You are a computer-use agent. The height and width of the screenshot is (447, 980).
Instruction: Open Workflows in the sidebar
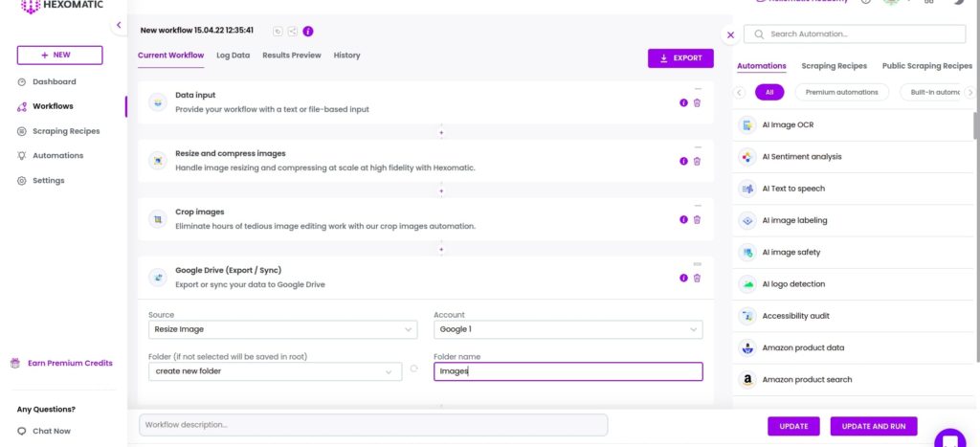coord(53,106)
